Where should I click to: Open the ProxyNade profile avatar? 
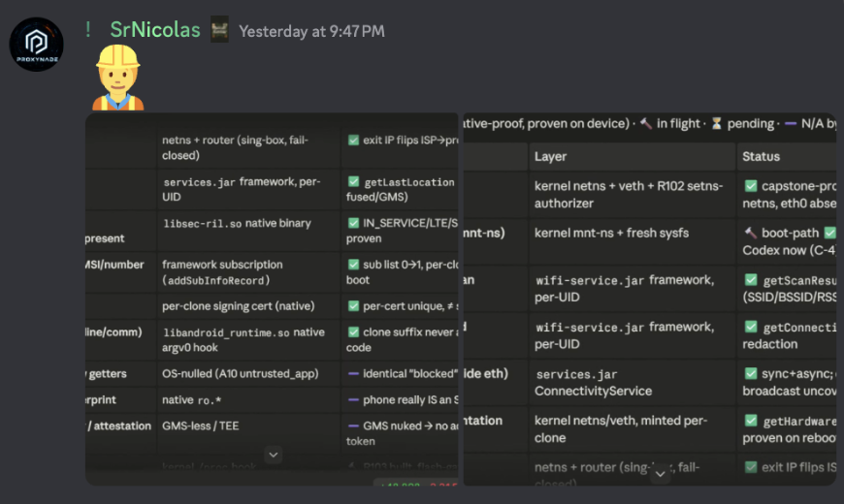(x=37, y=45)
